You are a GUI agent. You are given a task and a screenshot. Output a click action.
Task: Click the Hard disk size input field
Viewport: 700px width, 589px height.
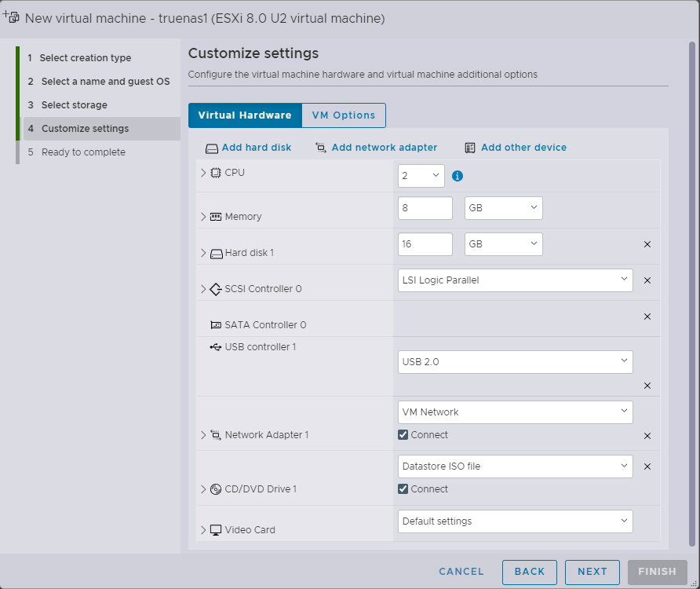pyautogui.click(x=425, y=244)
